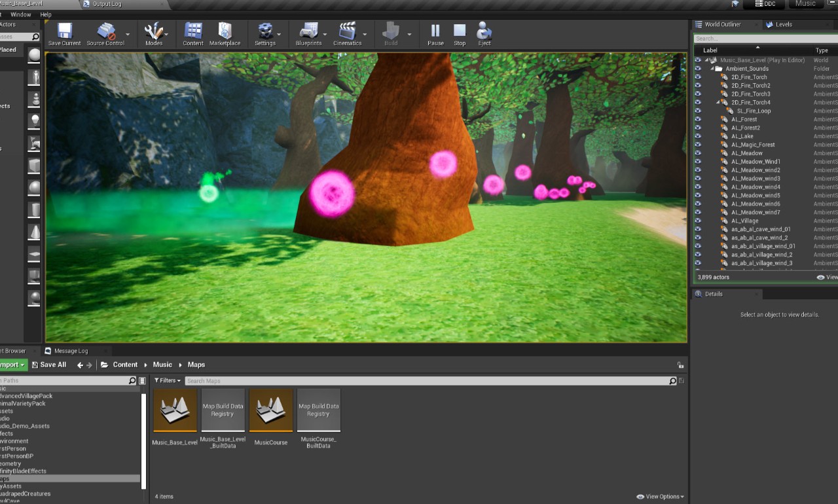Toggle visibility of AL_Village actor
Viewport: 838px width, 504px height.
click(697, 221)
